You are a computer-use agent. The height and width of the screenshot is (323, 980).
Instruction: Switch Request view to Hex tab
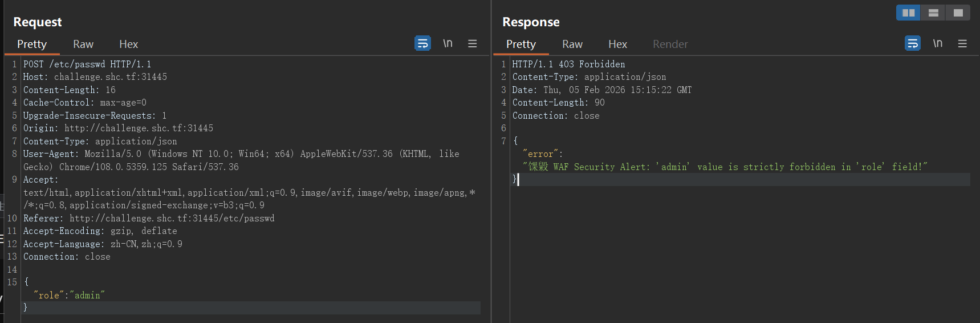click(x=128, y=45)
